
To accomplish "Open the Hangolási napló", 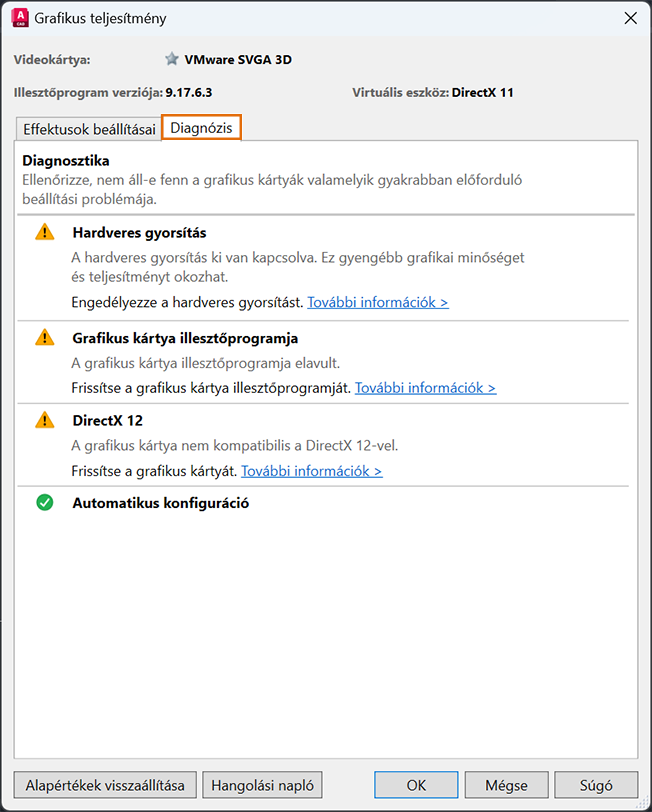I will tap(262, 785).
